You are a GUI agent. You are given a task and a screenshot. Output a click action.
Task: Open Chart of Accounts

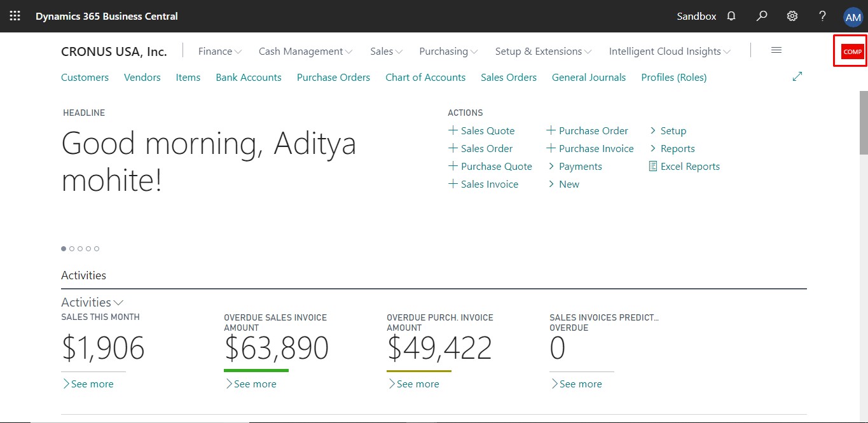point(425,77)
